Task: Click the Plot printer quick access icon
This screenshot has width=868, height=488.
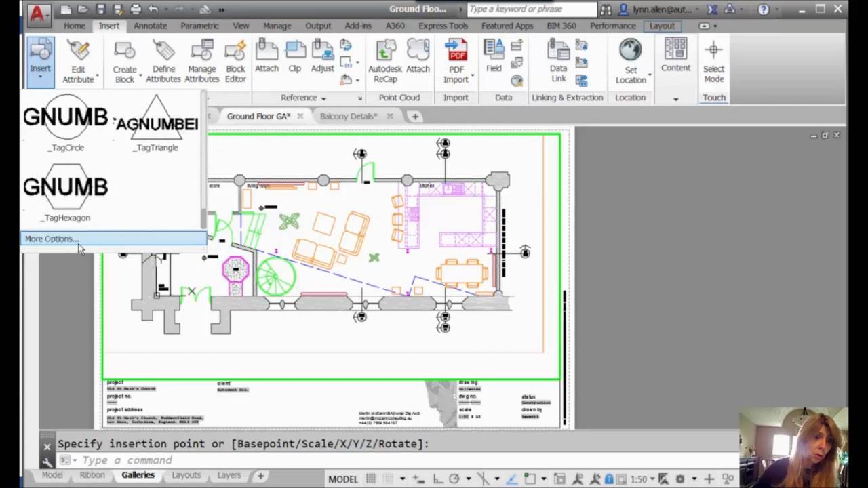Action: pyautogui.click(x=136, y=9)
